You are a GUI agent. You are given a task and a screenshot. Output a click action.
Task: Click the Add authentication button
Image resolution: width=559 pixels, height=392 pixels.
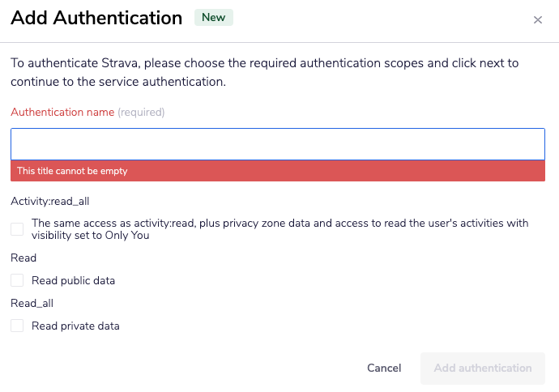[x=483, y=368]
